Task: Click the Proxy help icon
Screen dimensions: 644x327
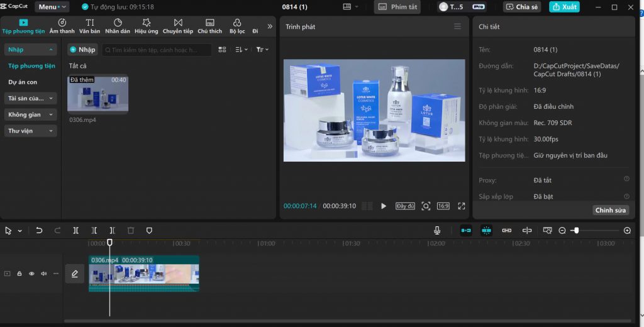Action: 626,179
